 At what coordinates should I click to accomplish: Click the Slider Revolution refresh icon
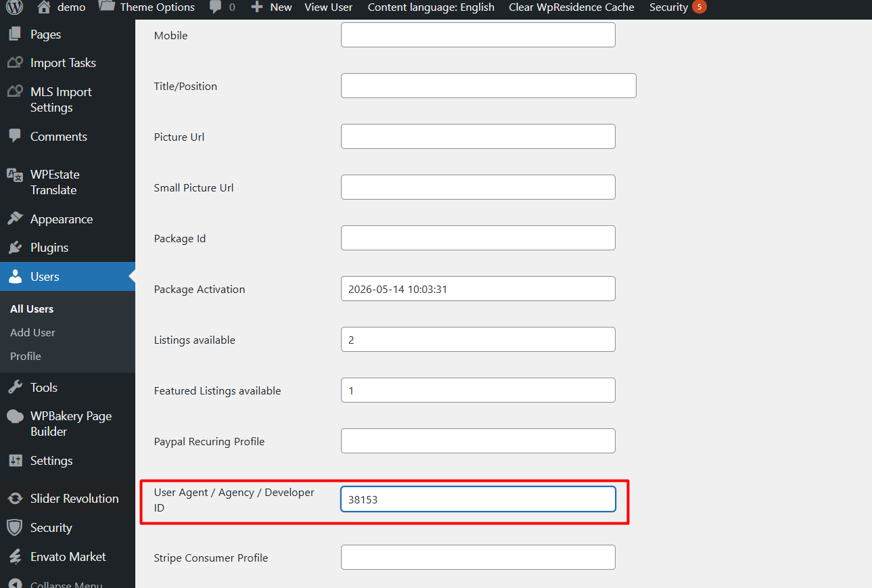15,499
